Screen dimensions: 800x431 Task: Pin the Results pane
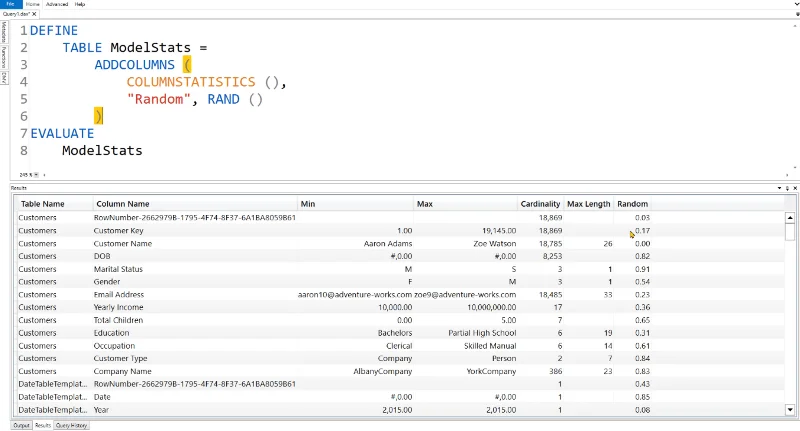pyautogui.click(x=787, y=188)
